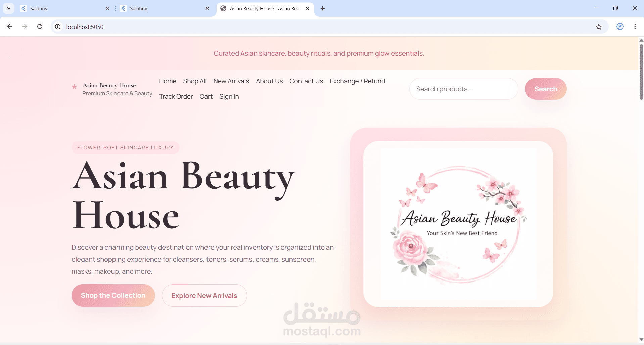644x345 pixels.
Task: Click the Asian Beauty House logo image
Action: click(458, 224)
